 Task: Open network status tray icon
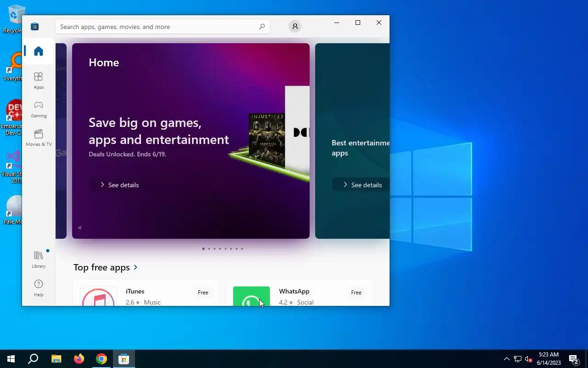[518, 359]
